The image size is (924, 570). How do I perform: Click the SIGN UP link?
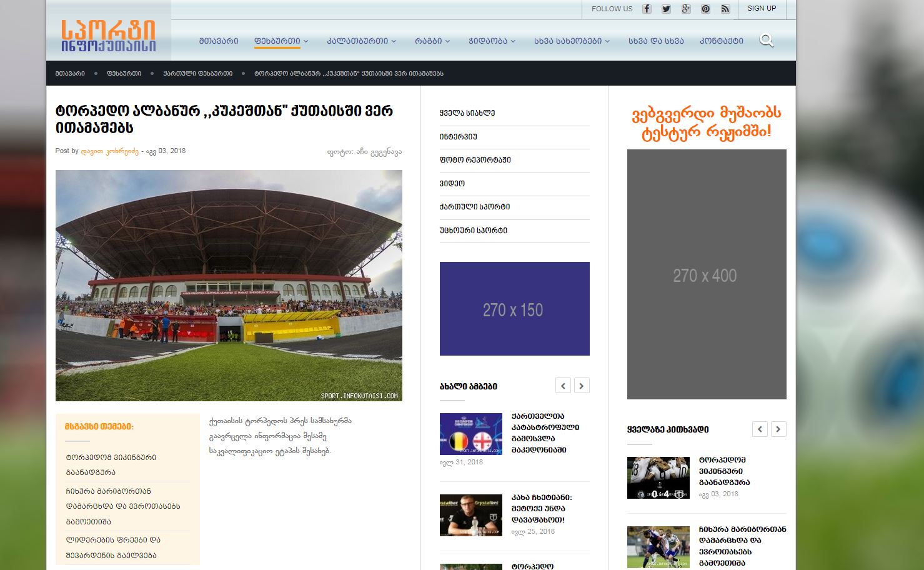tap(762, 8)
